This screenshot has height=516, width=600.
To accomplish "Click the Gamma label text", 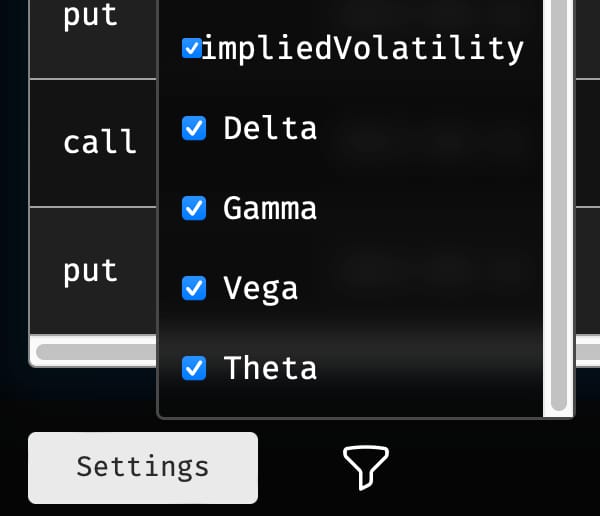I will 270,208.
